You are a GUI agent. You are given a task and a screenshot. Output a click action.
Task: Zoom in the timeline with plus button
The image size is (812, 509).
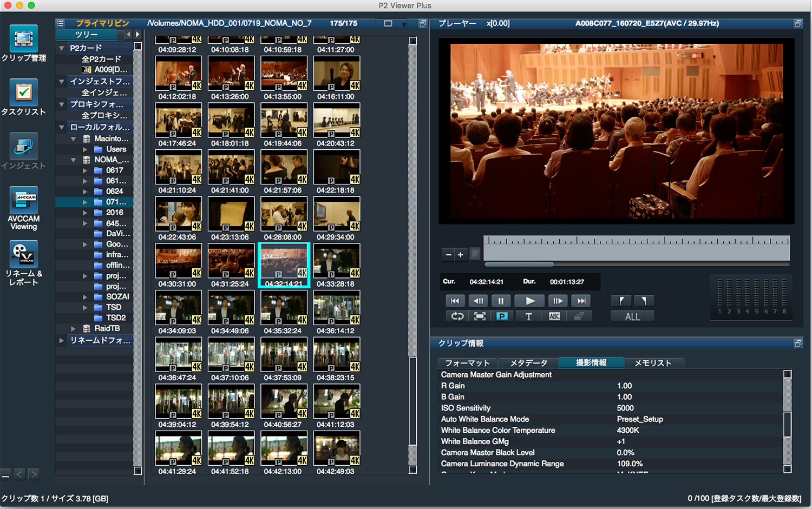pos(460,254)
